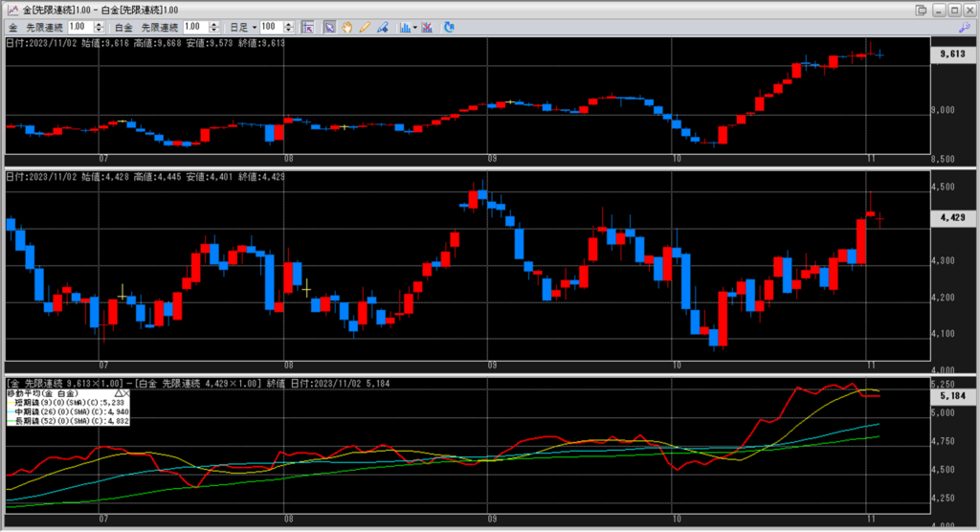
Task: Click the bar chart indicator icon
Action: point(404,27)
